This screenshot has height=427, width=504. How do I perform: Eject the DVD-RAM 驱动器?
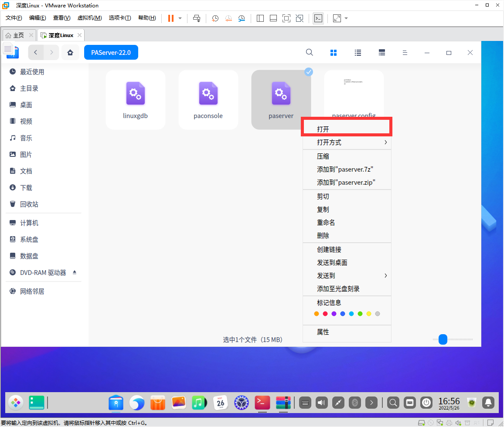click(75, 272)
